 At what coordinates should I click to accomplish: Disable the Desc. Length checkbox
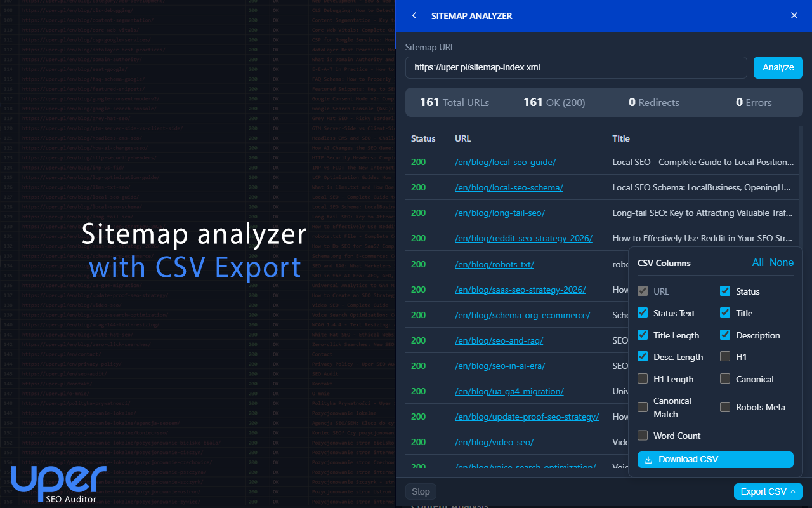(642, 356)
